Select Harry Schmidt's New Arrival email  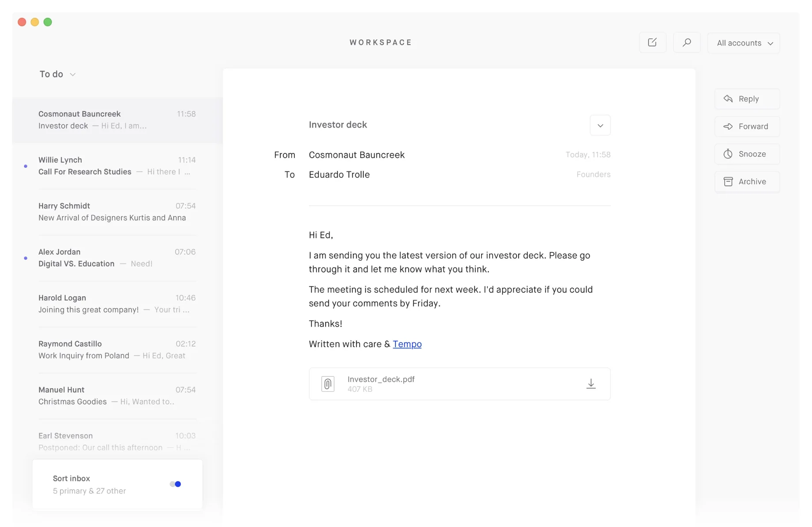(x=117, y=212)
